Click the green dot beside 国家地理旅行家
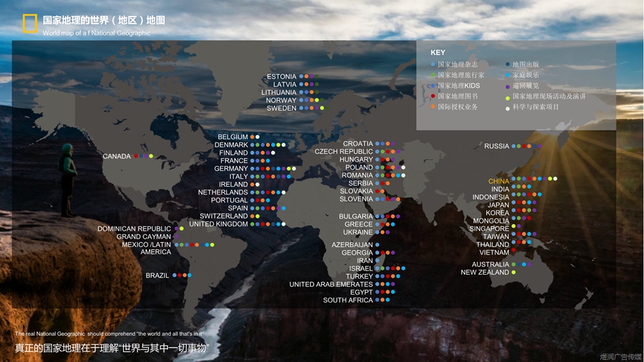The image size is (644, 362). click(x=433, y=75)
